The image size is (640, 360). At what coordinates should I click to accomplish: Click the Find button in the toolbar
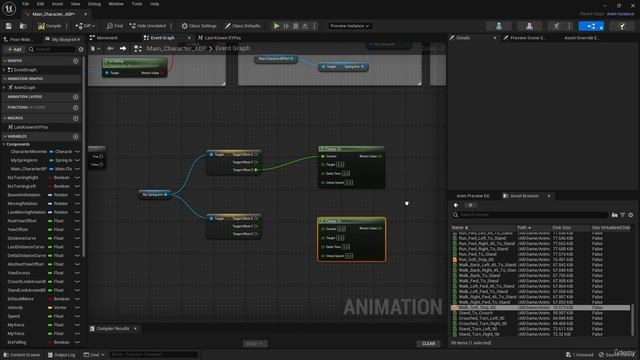tap(115, 26)
